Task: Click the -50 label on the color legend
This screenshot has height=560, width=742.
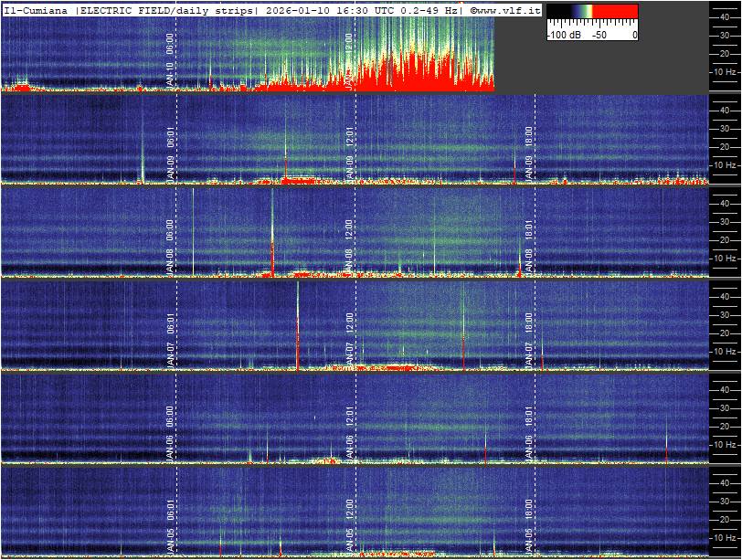Action: pyautogui.click(x=599, y=35)
